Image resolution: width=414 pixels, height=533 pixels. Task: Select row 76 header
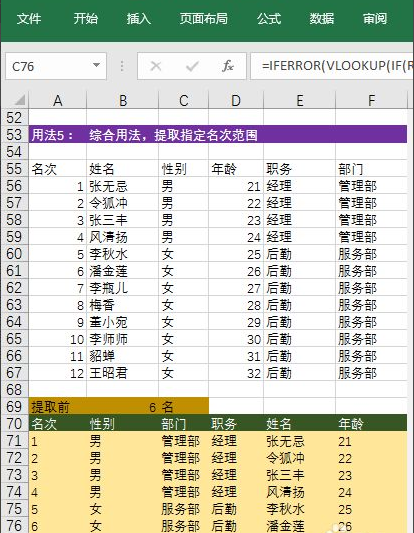(14, 526)
